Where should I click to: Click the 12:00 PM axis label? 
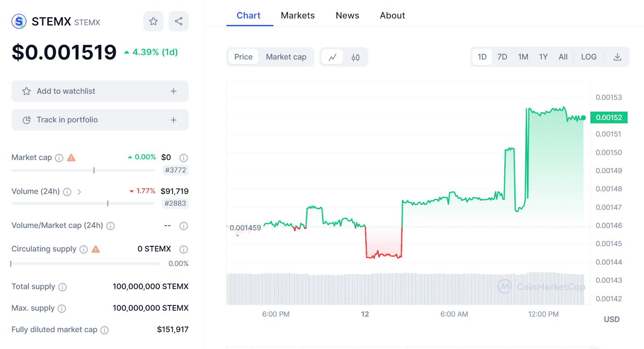[543, 314]
